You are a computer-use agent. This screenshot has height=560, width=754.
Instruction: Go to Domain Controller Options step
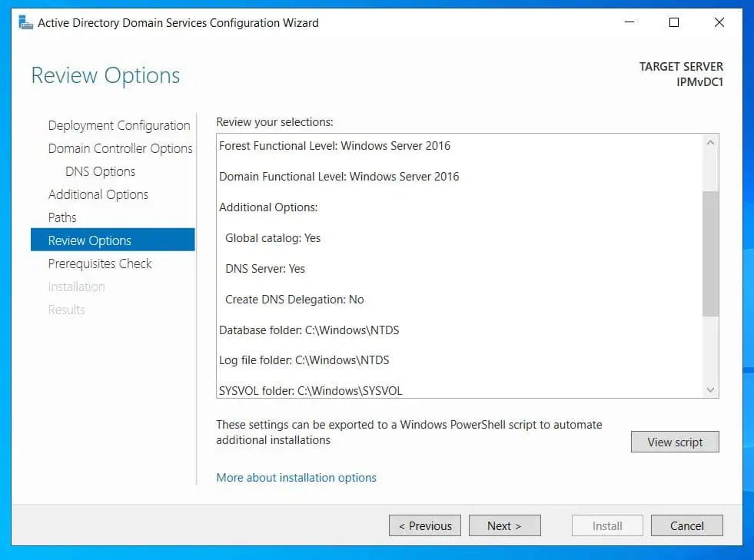pos(120,148)
